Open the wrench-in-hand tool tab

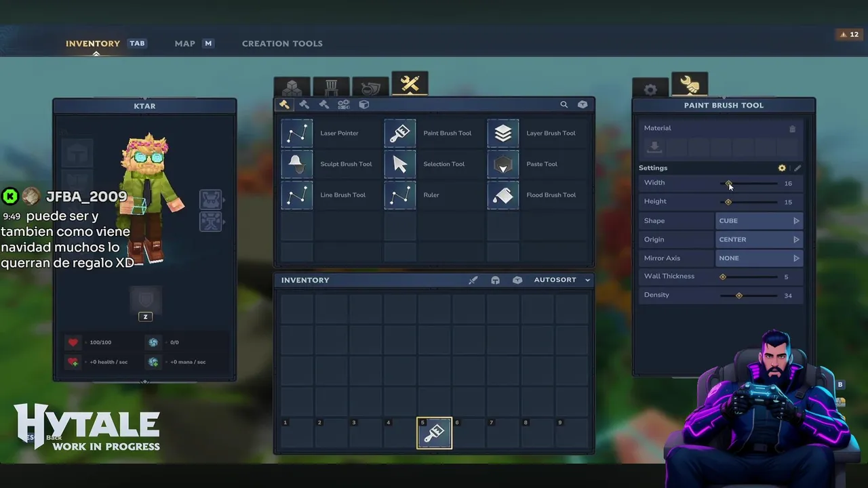tap(690, 85)
